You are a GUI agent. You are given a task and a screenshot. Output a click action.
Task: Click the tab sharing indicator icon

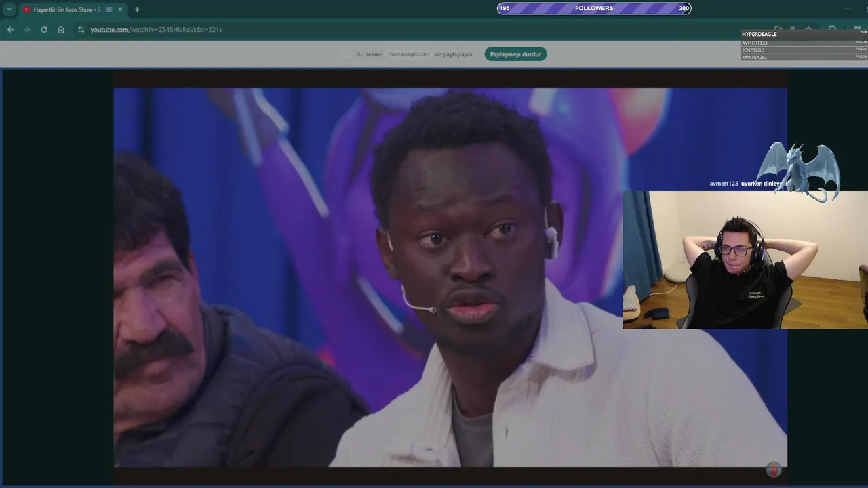[x=109, y=9]
